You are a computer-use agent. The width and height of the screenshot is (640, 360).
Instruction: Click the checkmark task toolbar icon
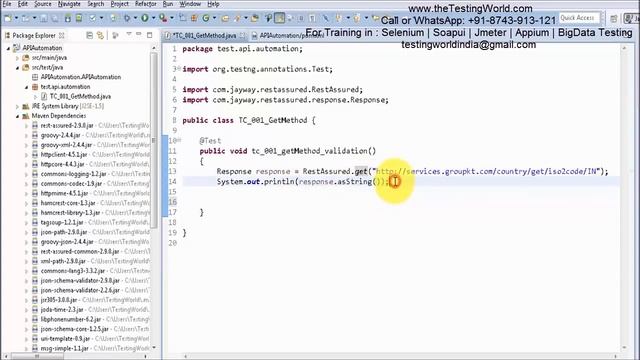[93, 18]
